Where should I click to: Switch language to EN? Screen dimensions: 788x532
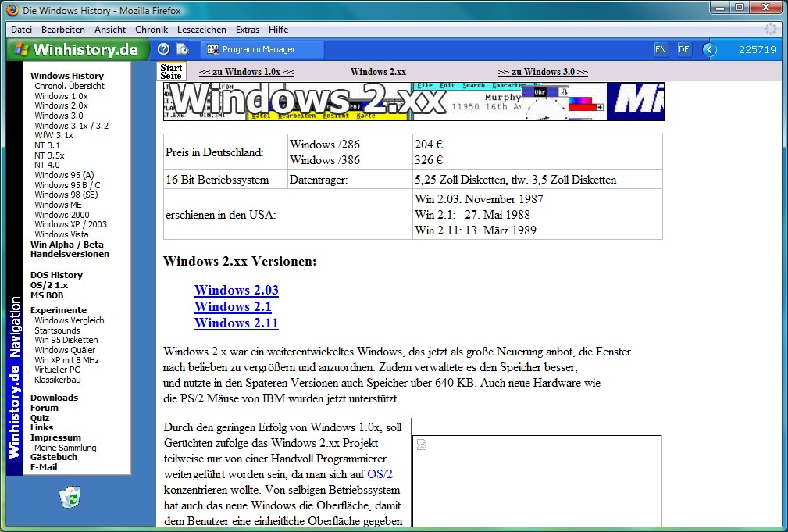coord(661,49)
